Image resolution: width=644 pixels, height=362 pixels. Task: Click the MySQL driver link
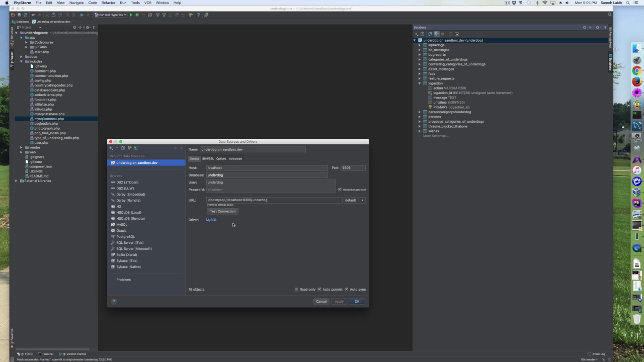(211, 220)
